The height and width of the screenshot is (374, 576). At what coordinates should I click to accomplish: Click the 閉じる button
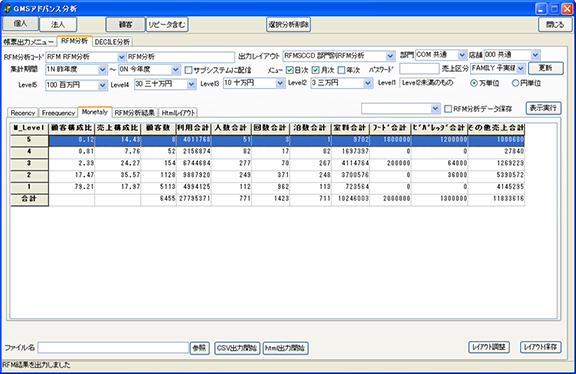[555, 25]
